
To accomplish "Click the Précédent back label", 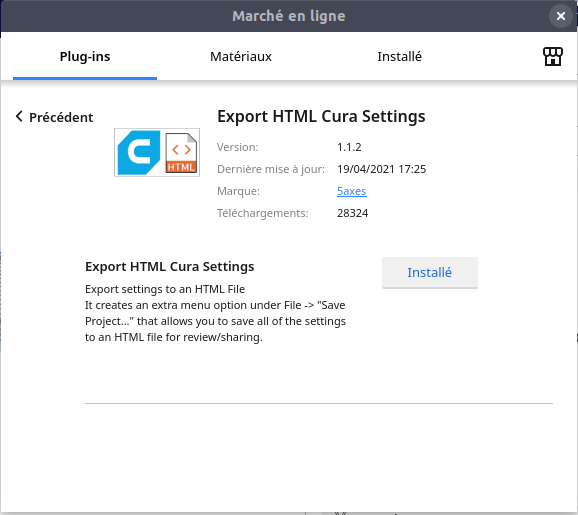I will coord(61,117).
